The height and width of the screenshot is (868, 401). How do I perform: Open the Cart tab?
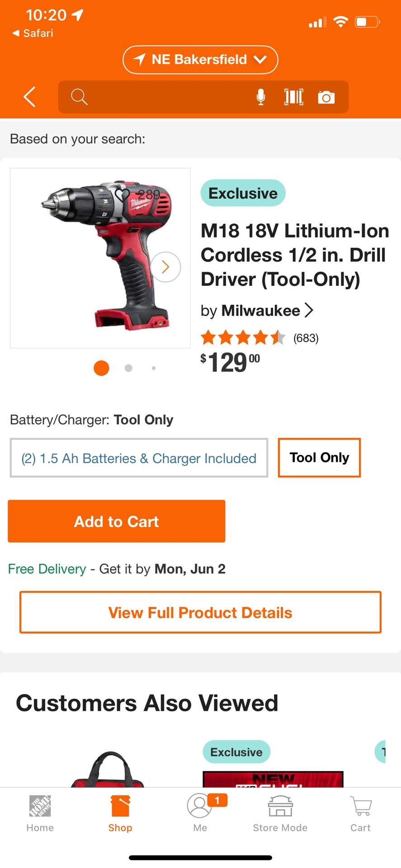point(360,814)
